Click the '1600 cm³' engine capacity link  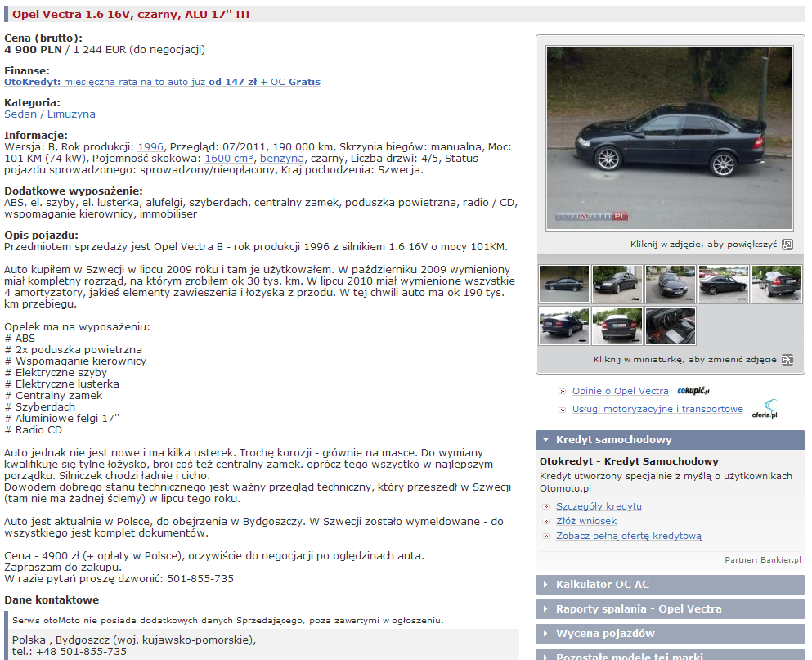tap(229, 159)
